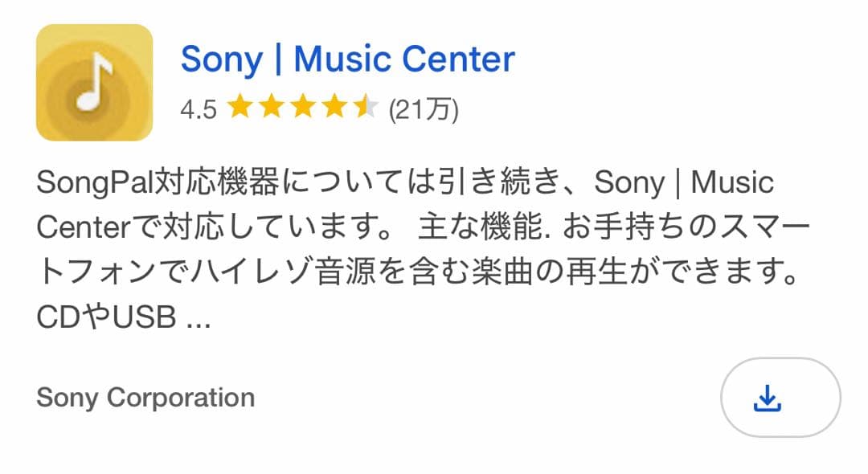This screenshot has width=868, height=474.
Task: Tap the yellow Music Center app icon
Action: 94,83
